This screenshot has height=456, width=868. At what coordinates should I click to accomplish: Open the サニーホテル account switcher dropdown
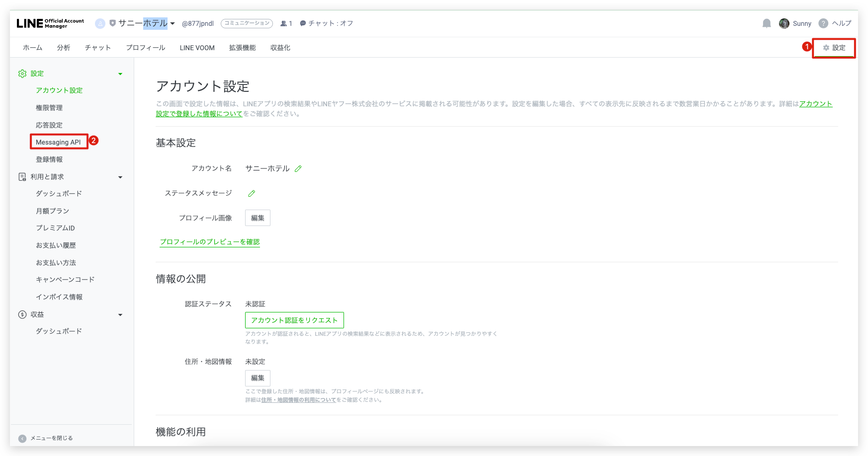click(x=173, y=23)
